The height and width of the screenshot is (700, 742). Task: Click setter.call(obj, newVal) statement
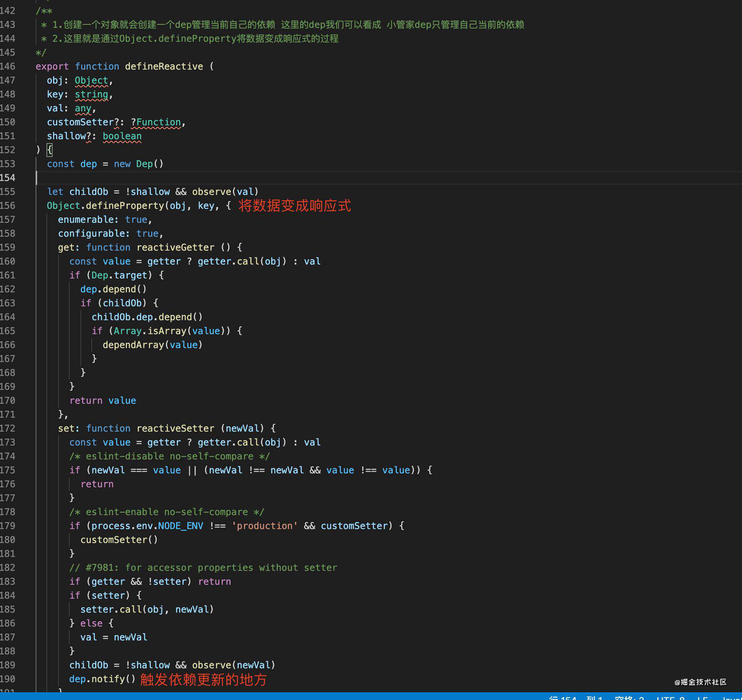click(147, 610)
